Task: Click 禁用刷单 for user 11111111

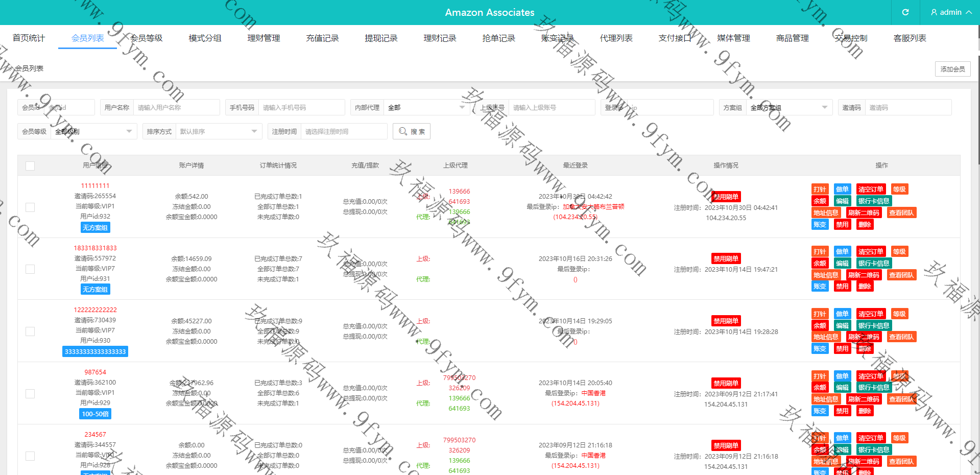Action: 726,197
